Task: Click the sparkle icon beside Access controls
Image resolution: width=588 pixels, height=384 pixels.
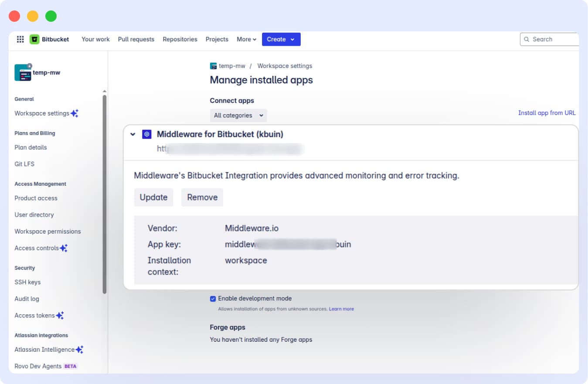Action: coord(64,248)
